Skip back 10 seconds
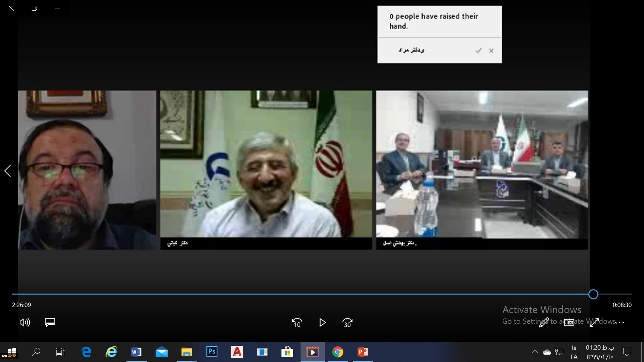 (x=297, y=323)
